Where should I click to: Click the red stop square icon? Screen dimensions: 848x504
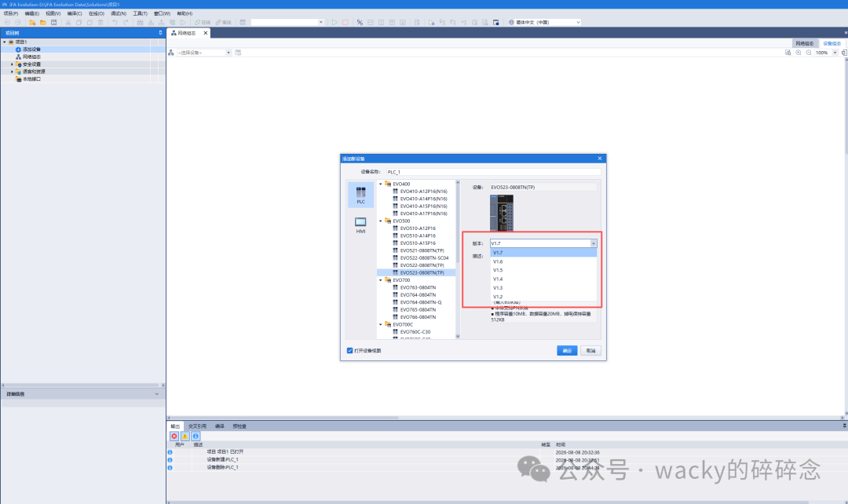(345, 22)
